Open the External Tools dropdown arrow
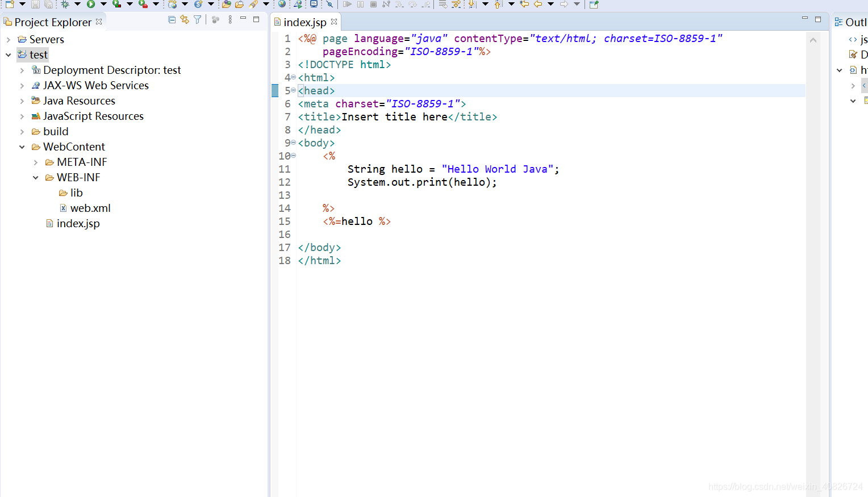868x497 pixels. 156,4
